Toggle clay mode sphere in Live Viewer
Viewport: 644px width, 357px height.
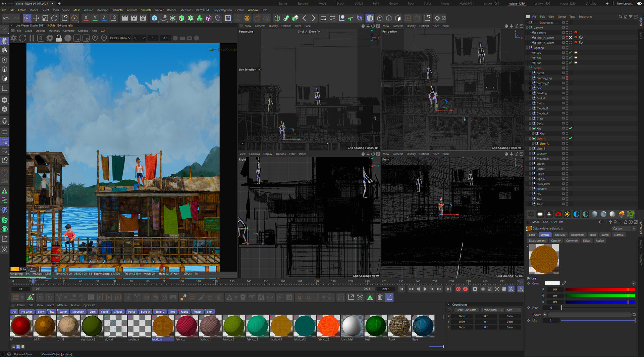tap(68, 38)
